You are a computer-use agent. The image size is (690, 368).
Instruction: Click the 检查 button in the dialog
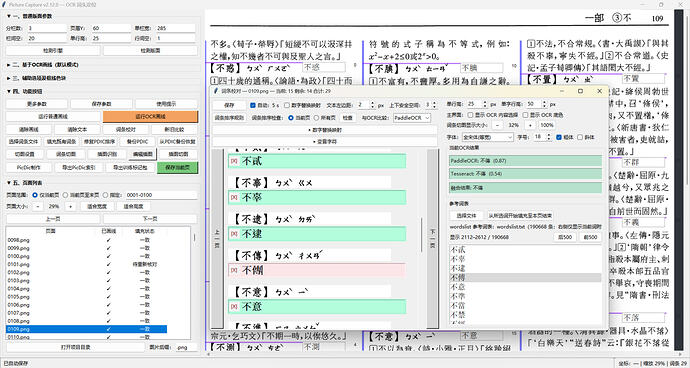[348, 118]
